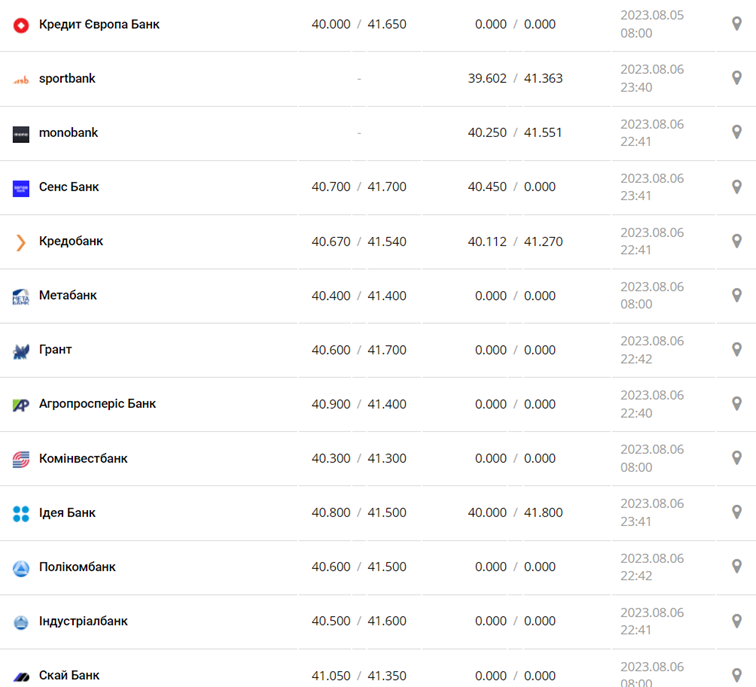Open the Сенс Банк link
The height and width of the screenshot is (687, 756).
pyautogui.click(x=69, y=187)
